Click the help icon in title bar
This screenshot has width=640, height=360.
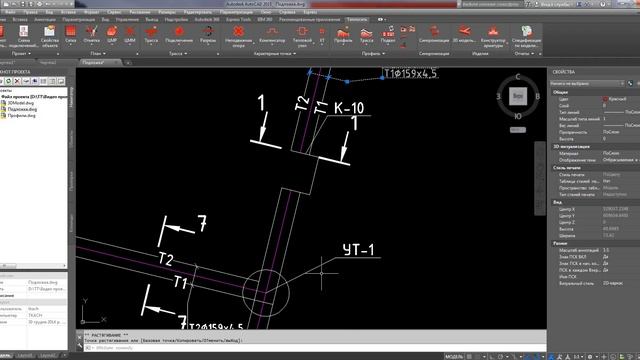[x=603, y=4]
